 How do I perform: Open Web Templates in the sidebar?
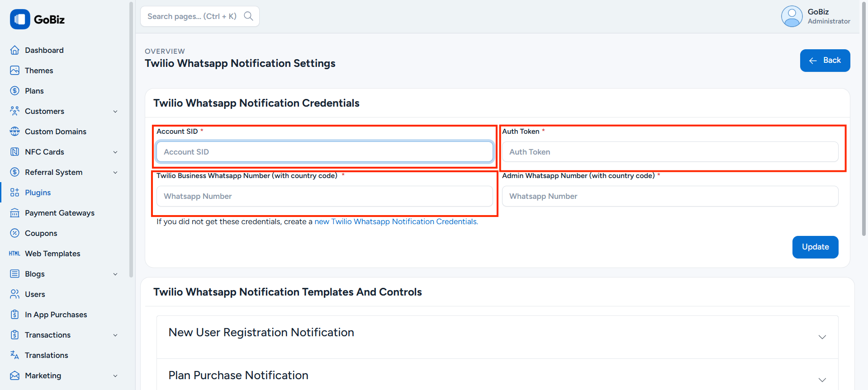(x=52, y=254)
